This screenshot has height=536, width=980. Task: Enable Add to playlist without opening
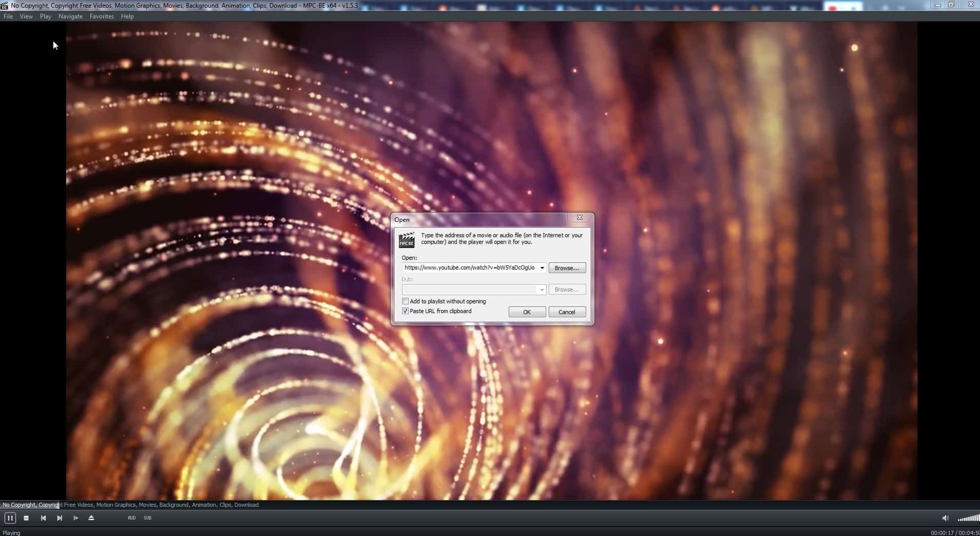point(405,301)
